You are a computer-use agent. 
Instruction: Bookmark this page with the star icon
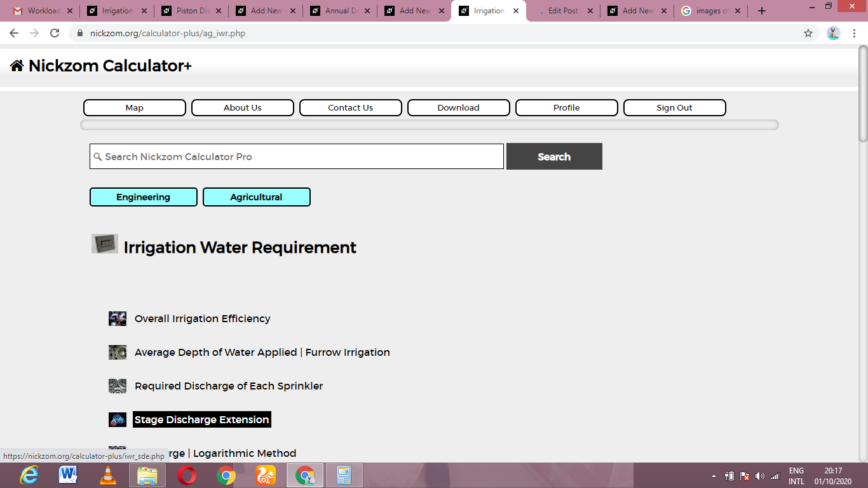point(808,33)
